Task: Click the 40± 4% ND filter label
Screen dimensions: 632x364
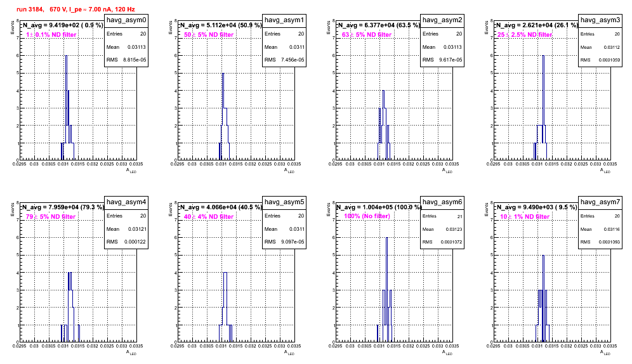Action: tap(209, 217)
